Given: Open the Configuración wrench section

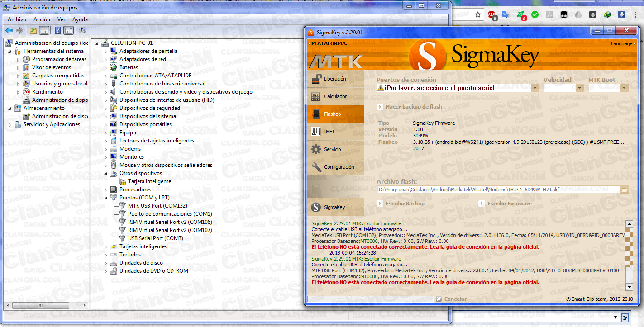Looking at the screenshot, I should coord(335,167).
